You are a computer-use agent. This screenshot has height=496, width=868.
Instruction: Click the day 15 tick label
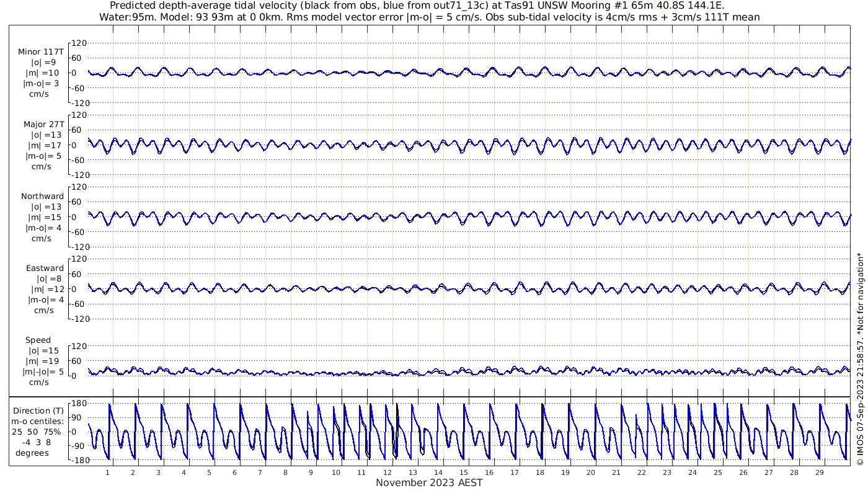point(464,472)
